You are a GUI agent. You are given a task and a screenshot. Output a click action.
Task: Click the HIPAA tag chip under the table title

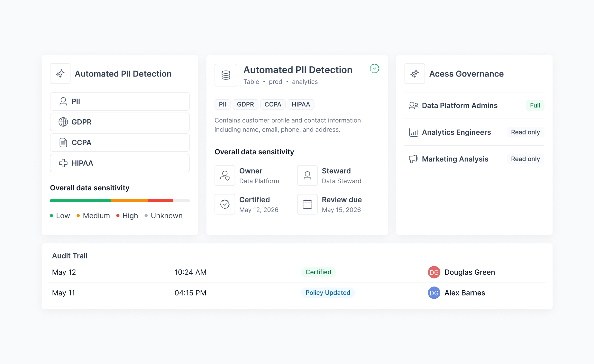click(x=301, y=105)
